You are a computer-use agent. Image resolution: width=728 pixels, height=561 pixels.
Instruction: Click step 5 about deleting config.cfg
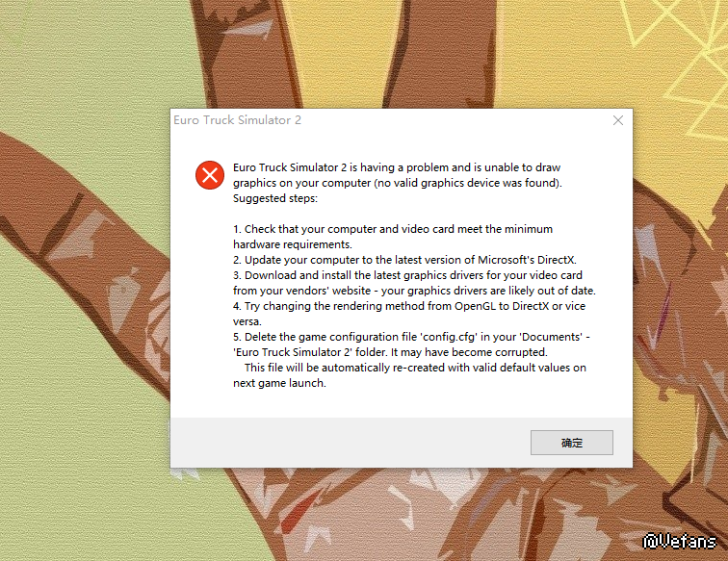coord(411,337)
